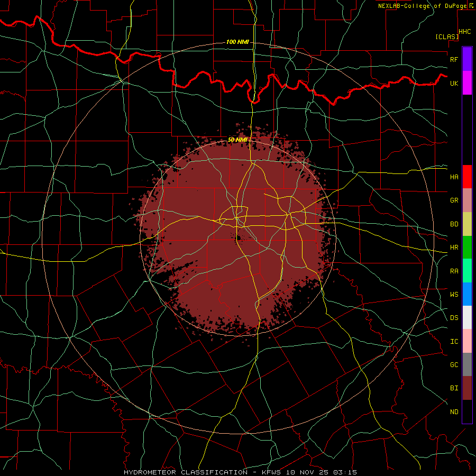This screenshot has height=476, width=476.
Task: Click the BI dark red legend swatch
Action: coord(467,388)
